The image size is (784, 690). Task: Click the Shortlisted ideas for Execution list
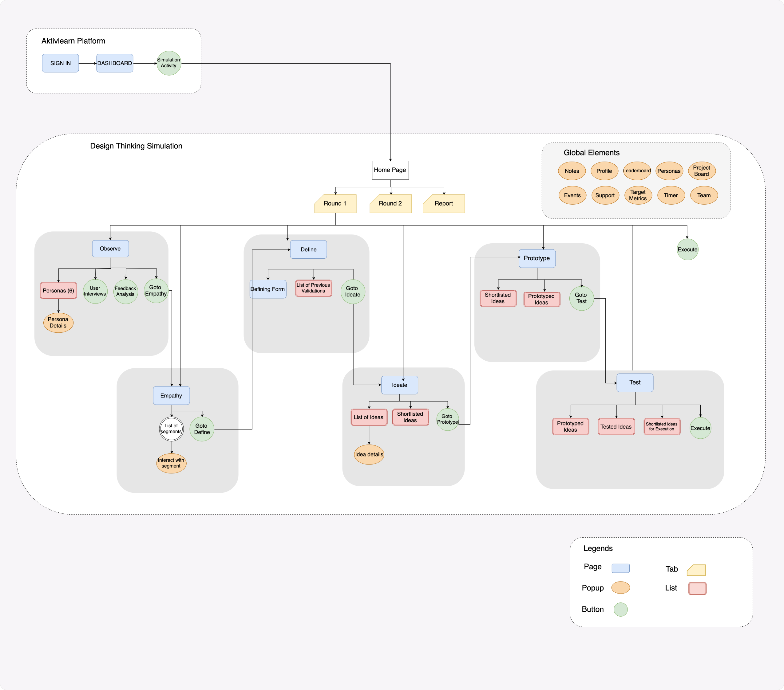pyautogui.click(x=662, y=427)
